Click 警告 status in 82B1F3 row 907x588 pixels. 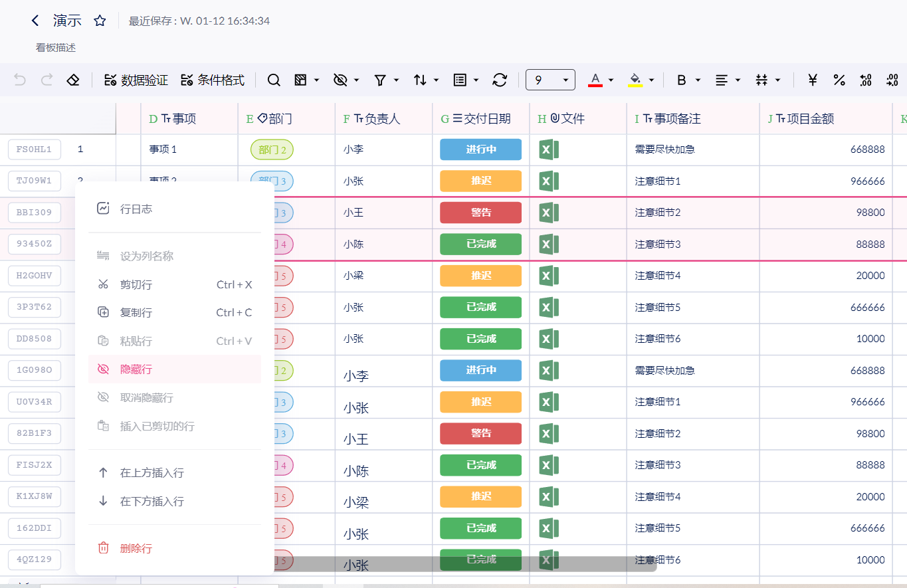(480, 433)
